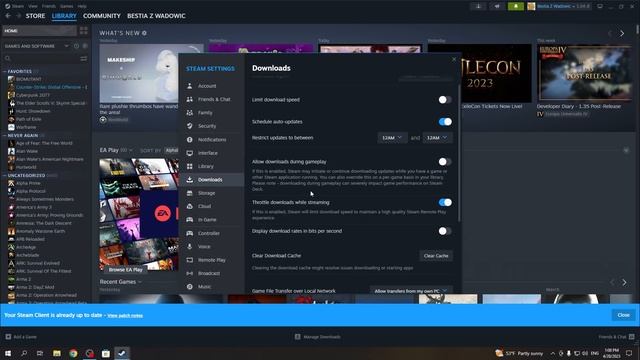Screen dimensions: 640x360
Task: Select Downloads in Steam Settings sidebar
Action: [x=211, y=180]
